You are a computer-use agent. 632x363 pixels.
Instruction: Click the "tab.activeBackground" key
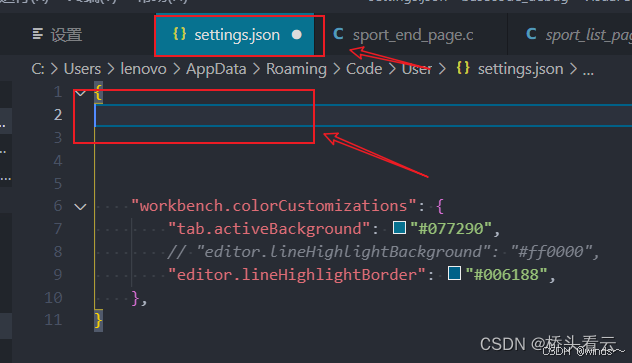point(269,229)
